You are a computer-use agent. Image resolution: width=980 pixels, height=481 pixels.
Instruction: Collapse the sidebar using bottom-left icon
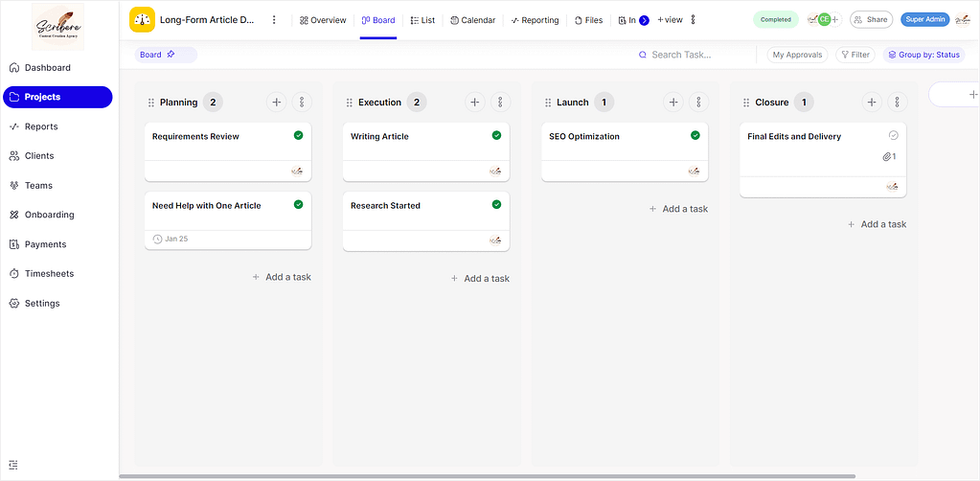13,465
